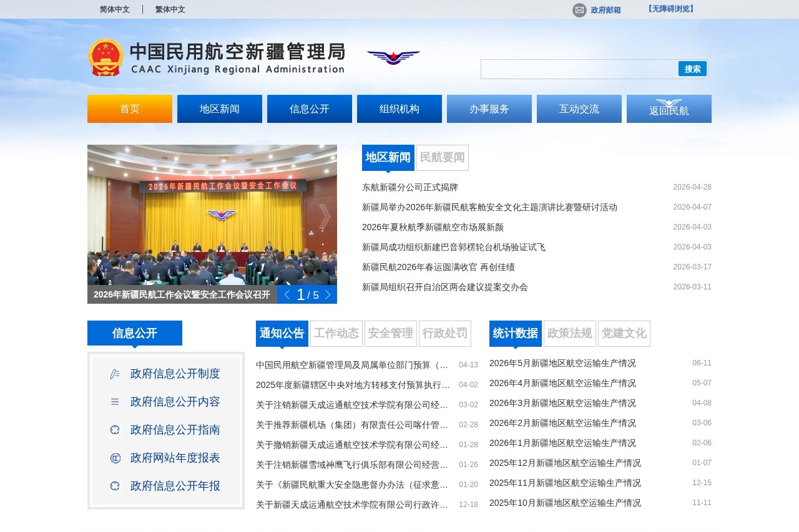Open news about 自治区两会建议提案交办会
Viewport: 799px width, 532px height.
click(445, 287)
